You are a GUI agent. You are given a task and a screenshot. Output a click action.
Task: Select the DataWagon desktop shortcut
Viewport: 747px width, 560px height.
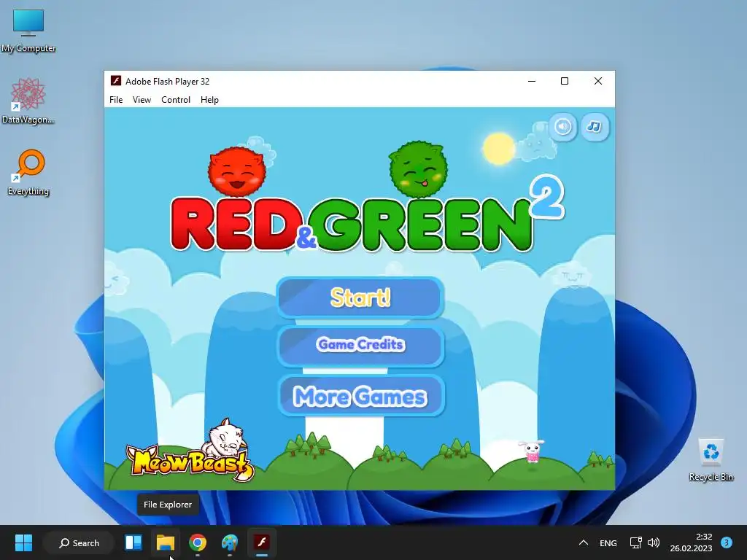click(28, 101)
